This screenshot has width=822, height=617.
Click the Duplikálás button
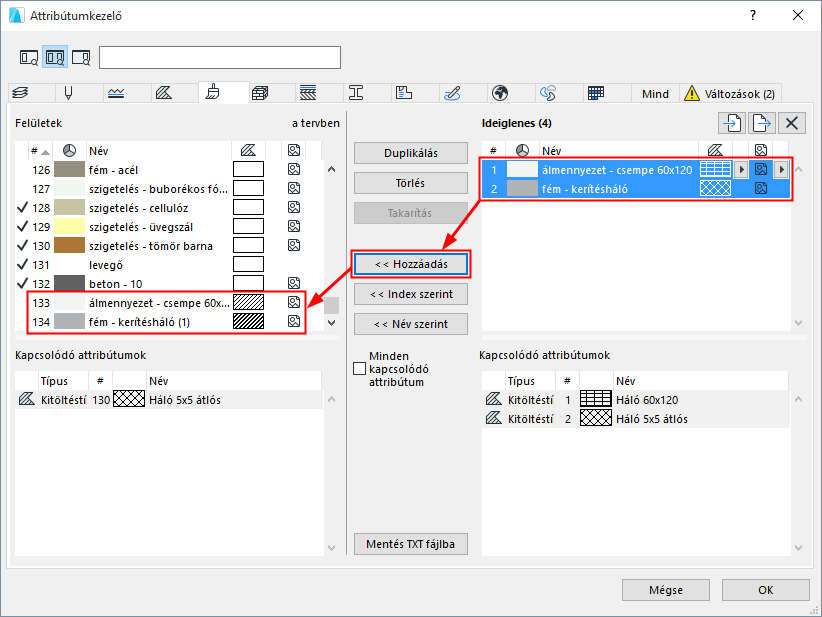pos(410,153)
